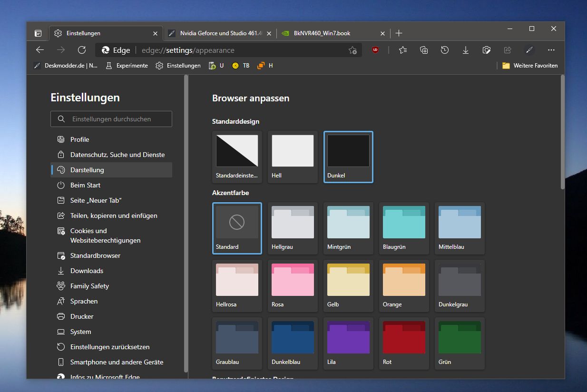Open Smartphone und andere Geräte
Screen dimensions: 587x392
click(x=111, y=362)
